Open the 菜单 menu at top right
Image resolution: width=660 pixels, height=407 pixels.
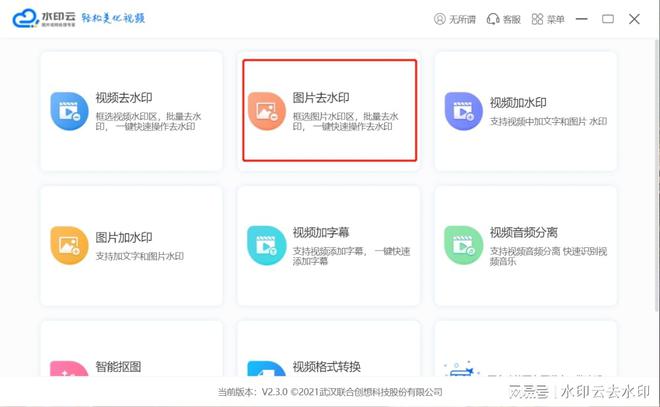point(552,19)
